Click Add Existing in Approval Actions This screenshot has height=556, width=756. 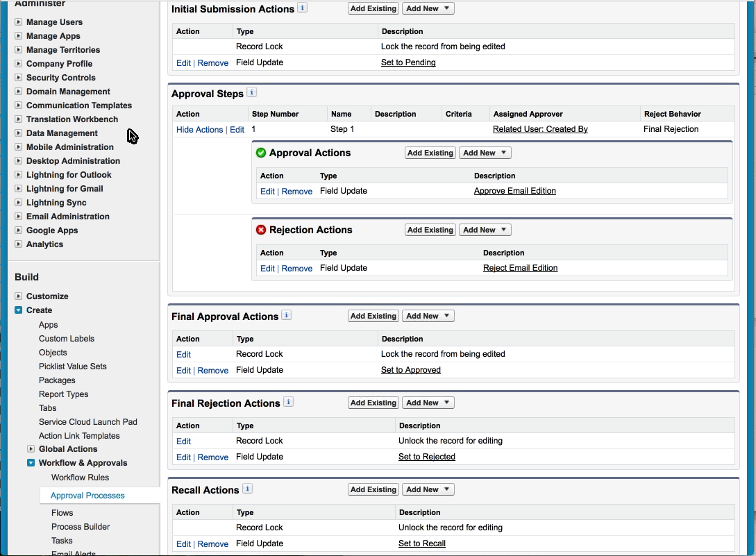tap(430, 153)
